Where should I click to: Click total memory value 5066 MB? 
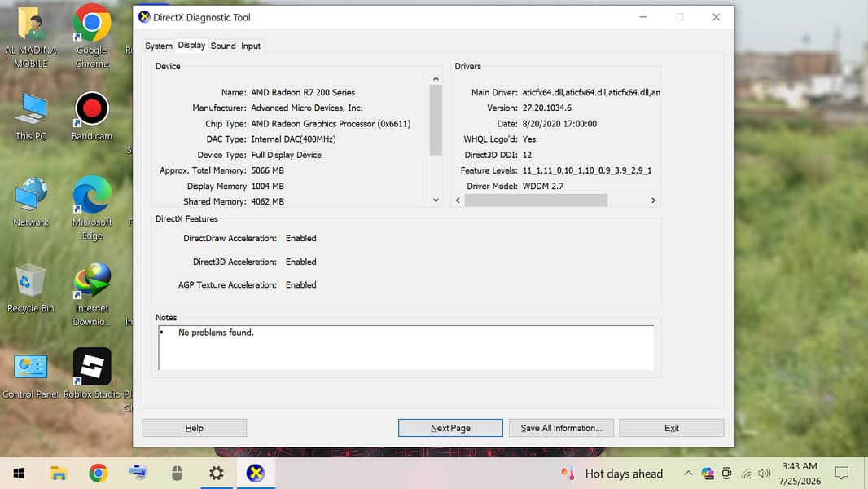pos(267,170)
